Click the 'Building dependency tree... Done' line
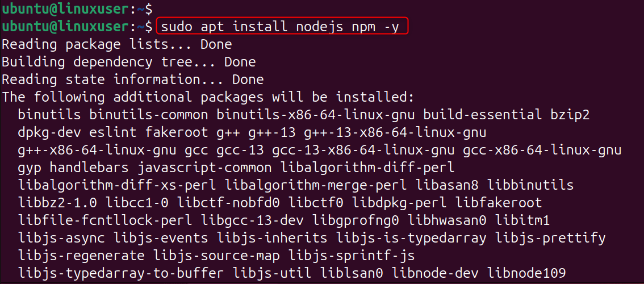644x284 pixels. (x=129, y=62)
